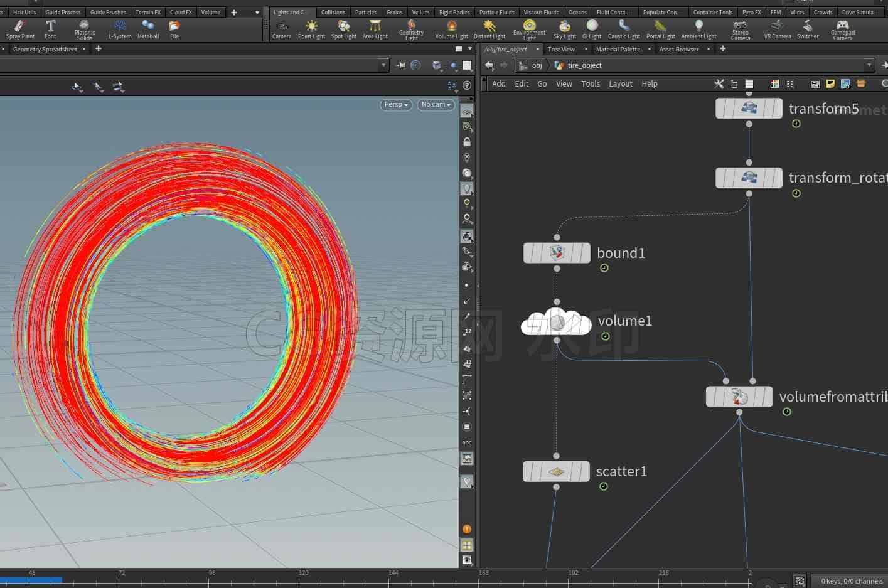Viewport: 888px width, 588px height.
Task: Select the Sky Light tool
Action: (565, 29)
